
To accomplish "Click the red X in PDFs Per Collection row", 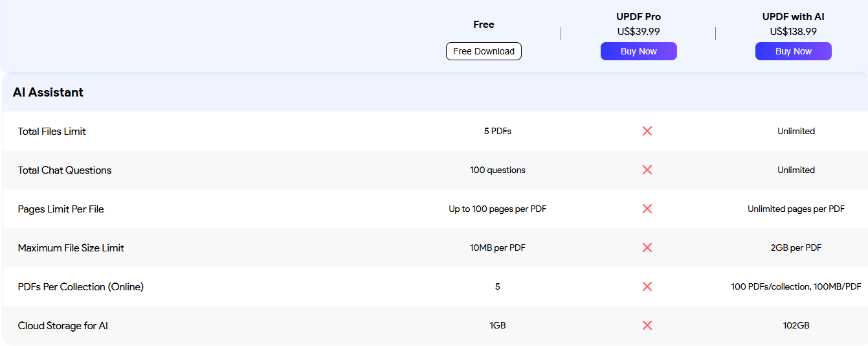I will point(647,286).
